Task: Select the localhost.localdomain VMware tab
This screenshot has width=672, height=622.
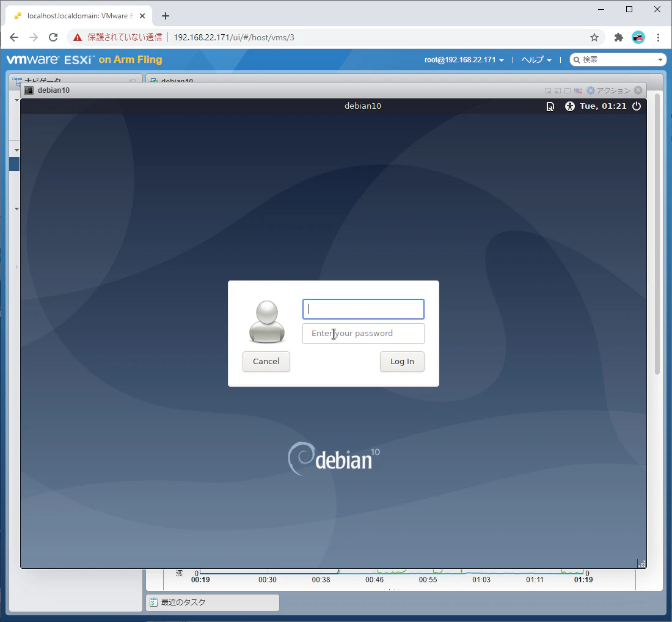Action: click(79, 16)
